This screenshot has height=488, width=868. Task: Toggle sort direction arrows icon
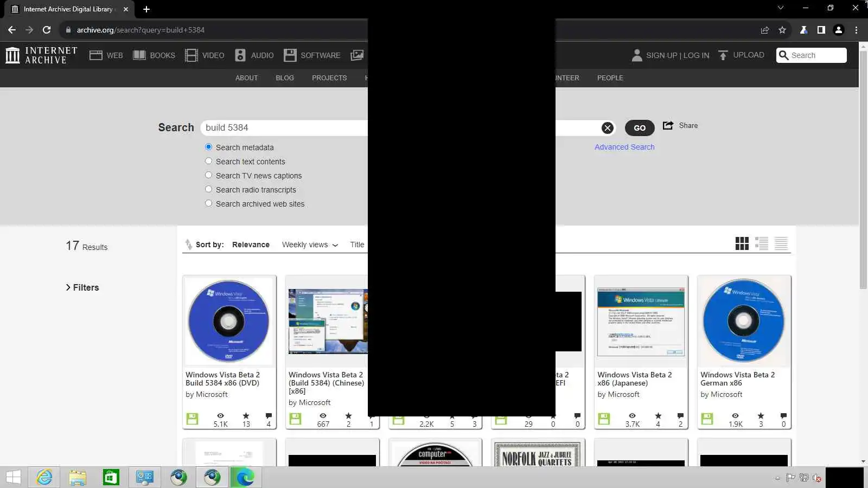click(188, 245)
